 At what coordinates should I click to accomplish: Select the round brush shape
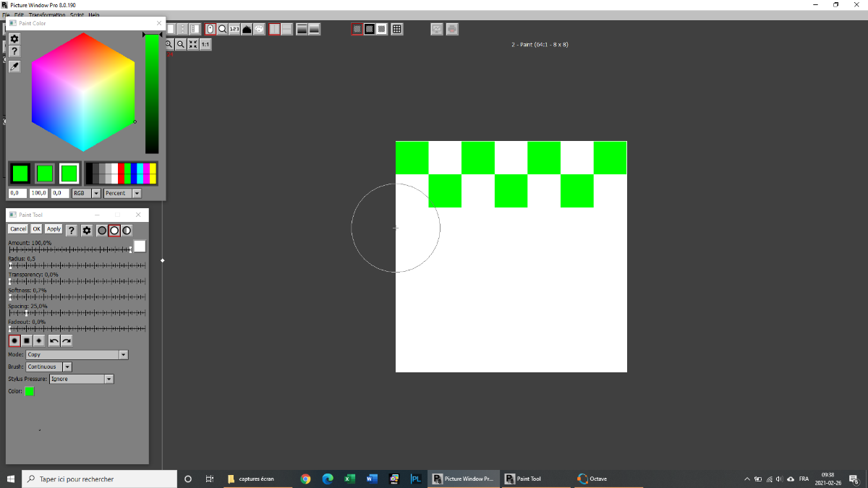14,341
